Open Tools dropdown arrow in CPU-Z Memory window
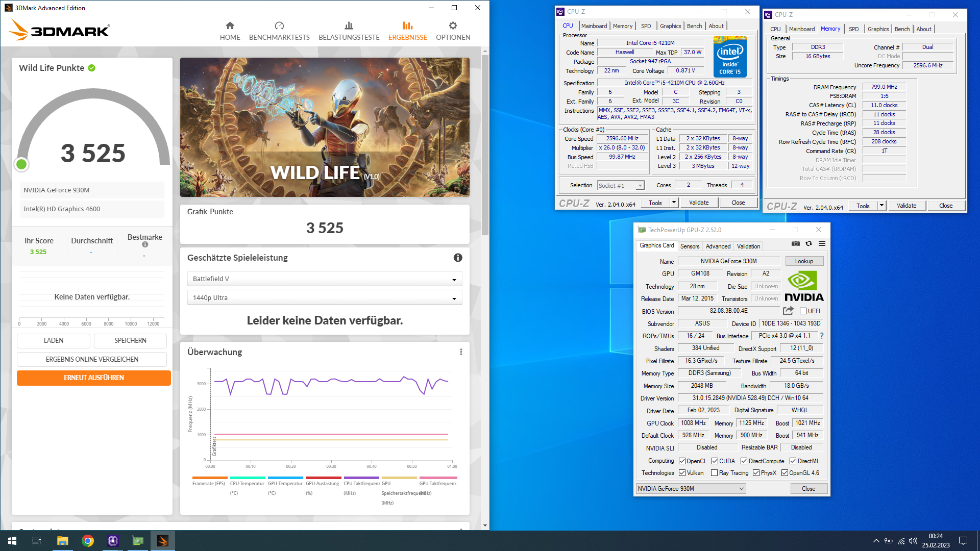The width and height of the screenshot is (980, 551). click(881, 206)
